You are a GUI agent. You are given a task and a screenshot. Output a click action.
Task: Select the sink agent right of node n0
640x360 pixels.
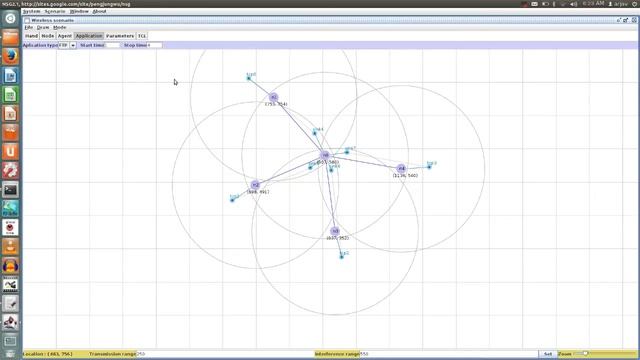click(x=347, y=152)
